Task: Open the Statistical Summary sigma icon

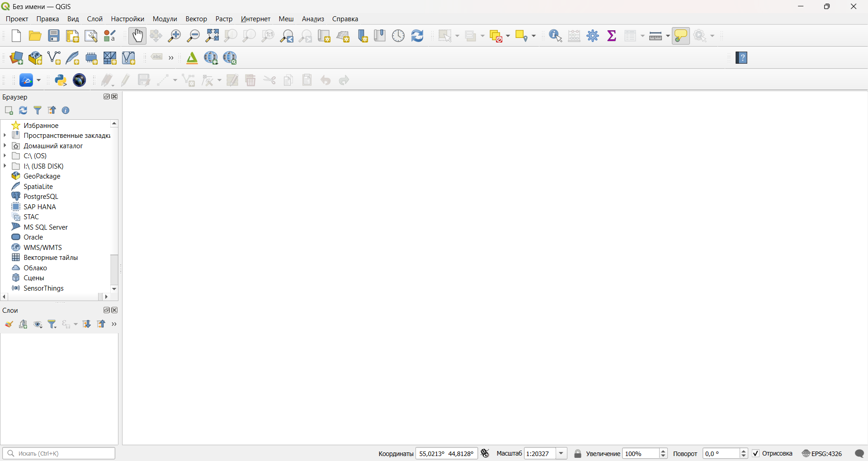Action: tap(612, 36)
